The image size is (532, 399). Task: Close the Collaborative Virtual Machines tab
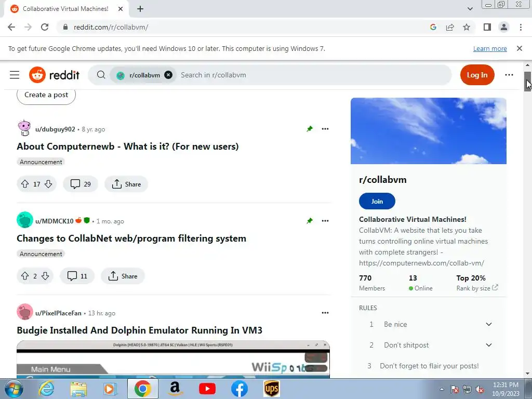coord(121,9)
